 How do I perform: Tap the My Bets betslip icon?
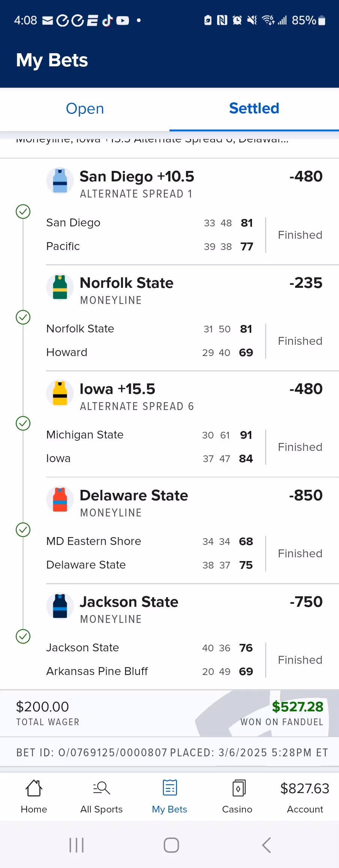pos(169,788)
